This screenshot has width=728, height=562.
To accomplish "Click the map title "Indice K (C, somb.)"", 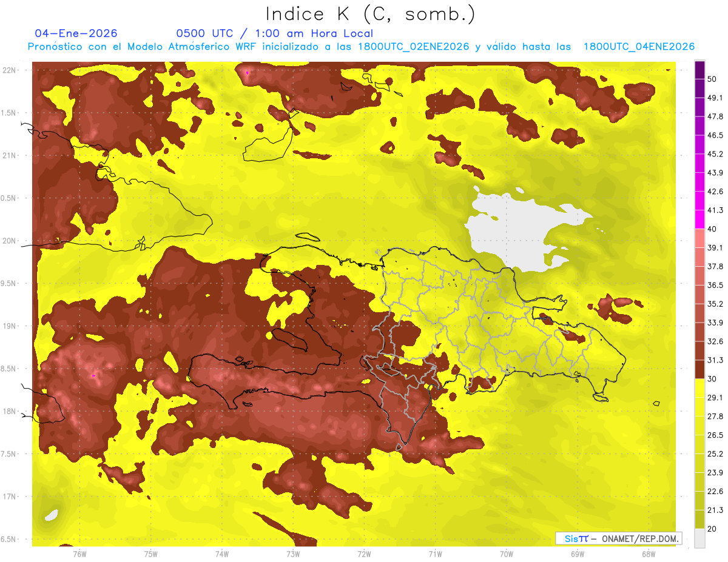I will 370,14.
